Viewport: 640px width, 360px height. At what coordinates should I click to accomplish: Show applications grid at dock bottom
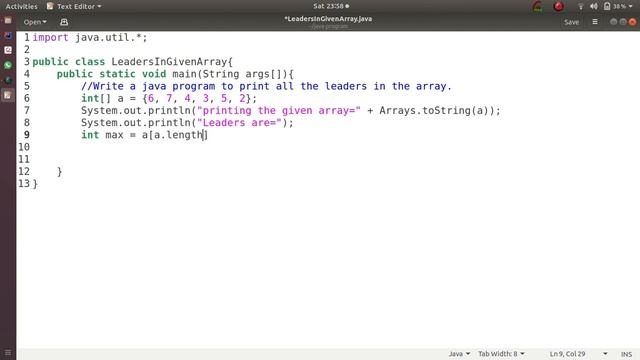click(x=8, y=353)
